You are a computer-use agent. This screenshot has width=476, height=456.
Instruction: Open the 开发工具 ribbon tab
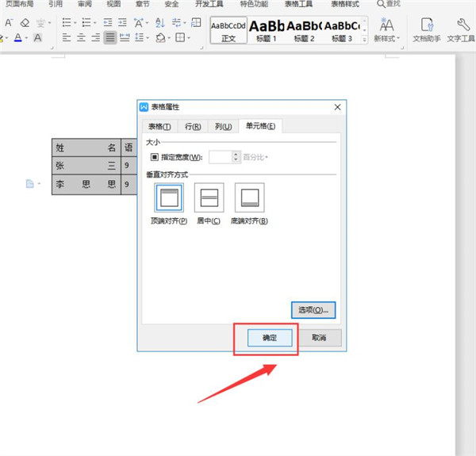click(x=209, y=4)
